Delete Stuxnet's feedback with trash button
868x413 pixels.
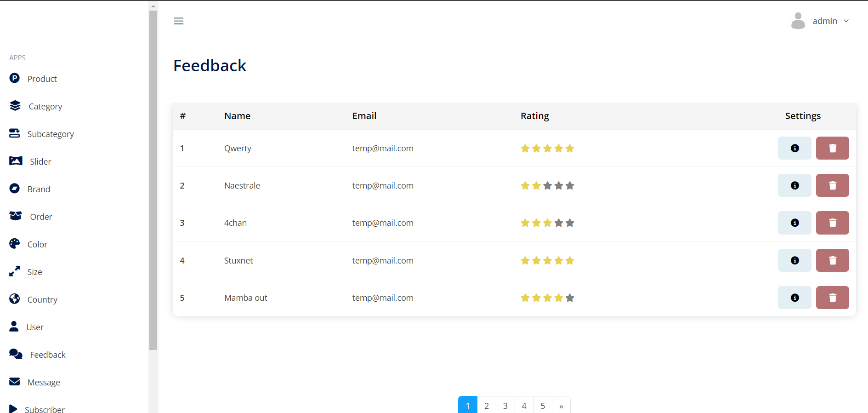click(x=832, y=260)
